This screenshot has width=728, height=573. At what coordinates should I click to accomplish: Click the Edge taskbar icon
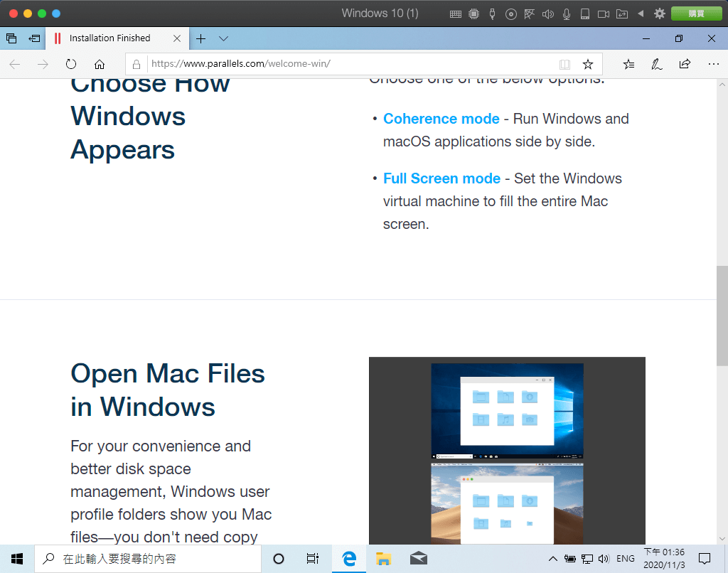coord(348,559)
